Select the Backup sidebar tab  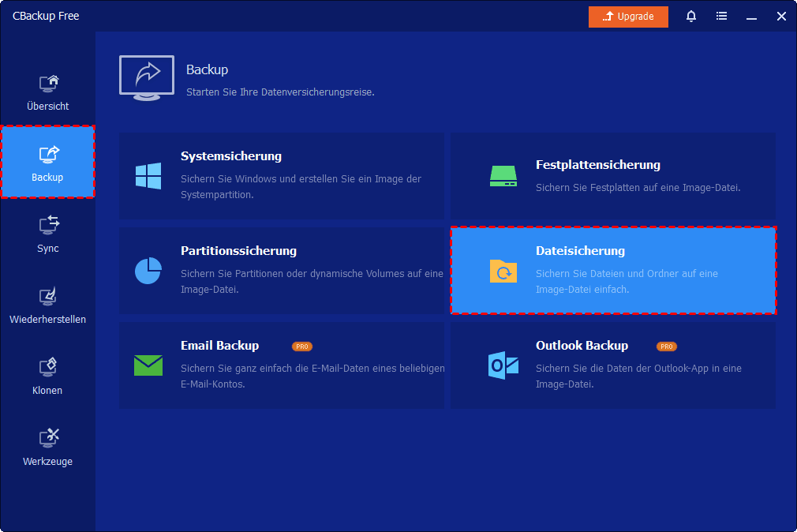coord(47,163)
